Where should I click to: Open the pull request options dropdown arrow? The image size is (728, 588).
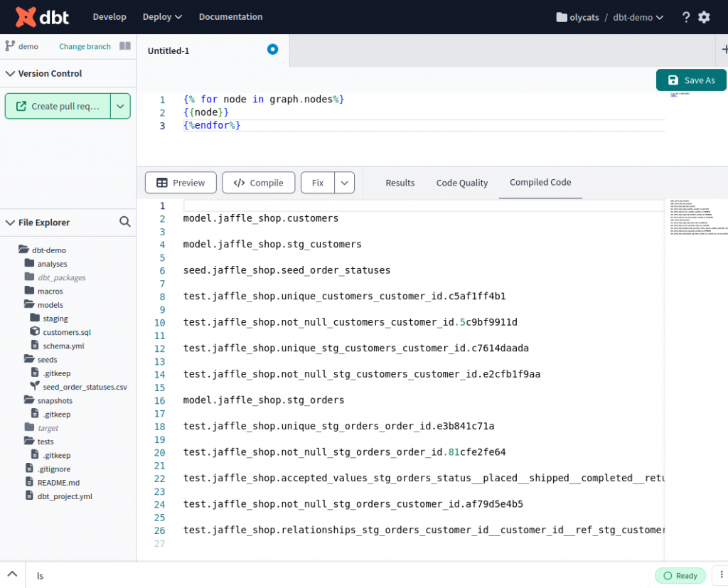(120, 107)
